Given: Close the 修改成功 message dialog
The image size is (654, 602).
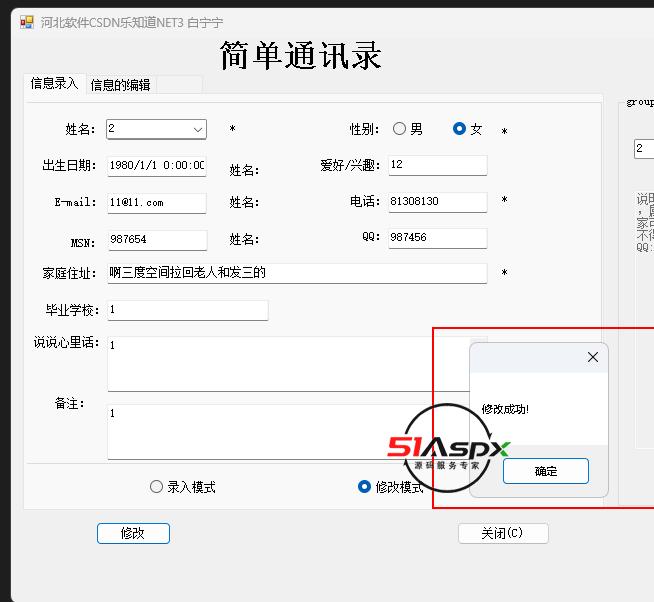Looking at the screenshot, I should [593, 357].
